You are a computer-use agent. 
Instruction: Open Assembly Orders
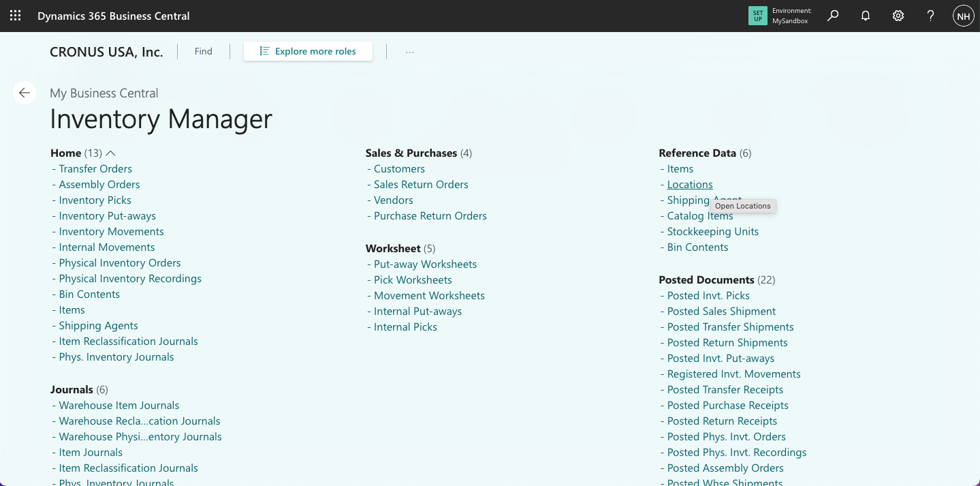click(99, 185)
